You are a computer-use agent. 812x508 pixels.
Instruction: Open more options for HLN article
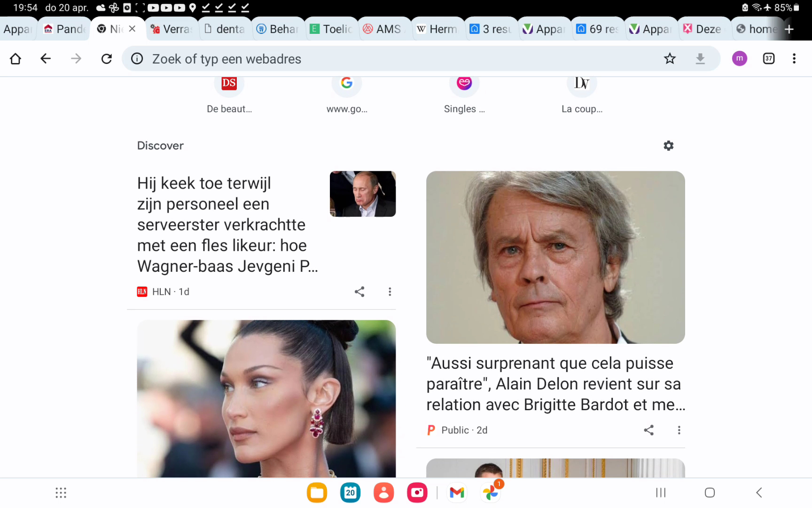click(x=390, y=292)
